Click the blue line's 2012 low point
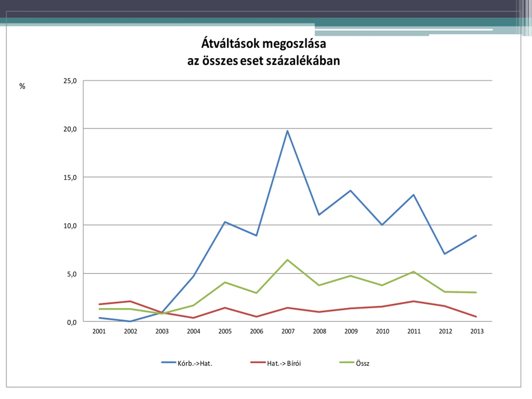532x399 pixels. pyautogui.click(x=445, y=254)
